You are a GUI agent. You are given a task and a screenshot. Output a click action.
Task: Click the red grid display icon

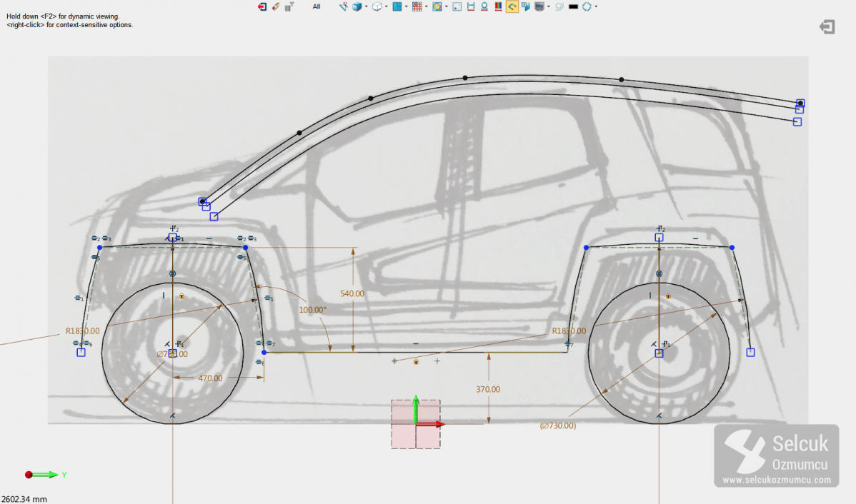point(416,6)
